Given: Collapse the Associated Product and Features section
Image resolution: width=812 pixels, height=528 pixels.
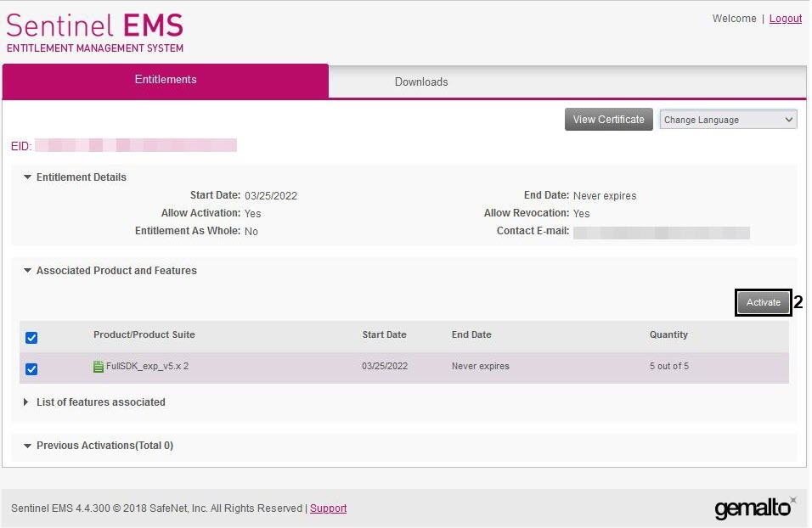Looking at the screenshot, I should pos(27,271).
